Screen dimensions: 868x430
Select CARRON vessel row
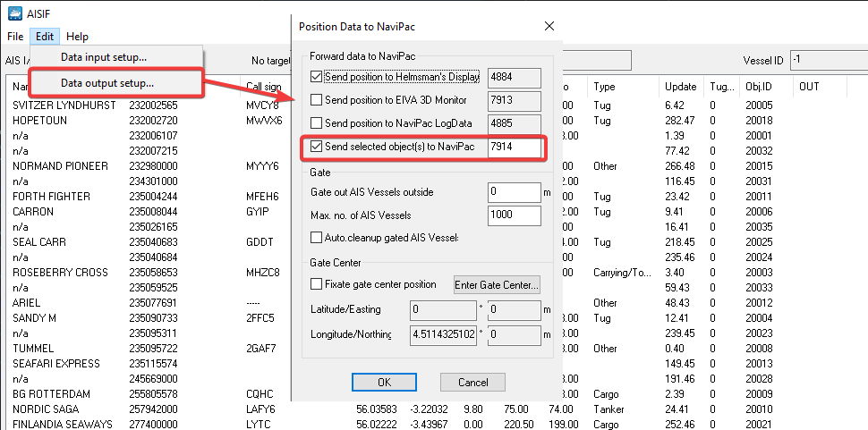point(33,212)
